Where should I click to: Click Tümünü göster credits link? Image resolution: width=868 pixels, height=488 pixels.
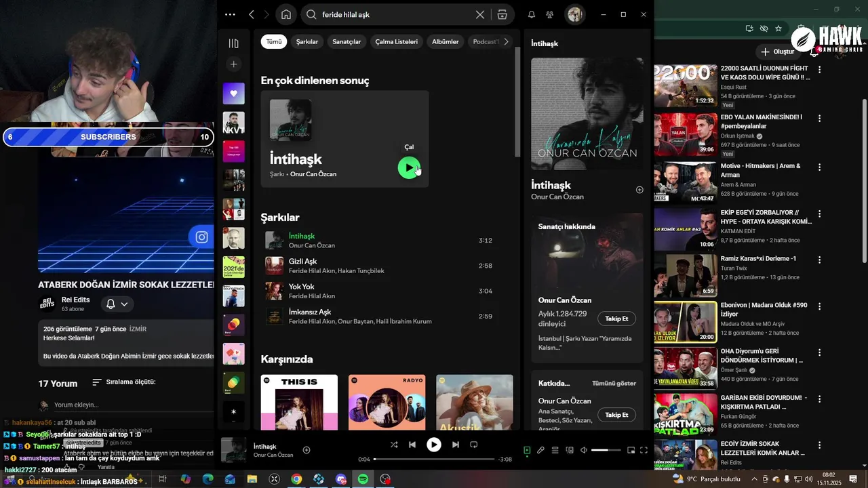click(614, 383)
